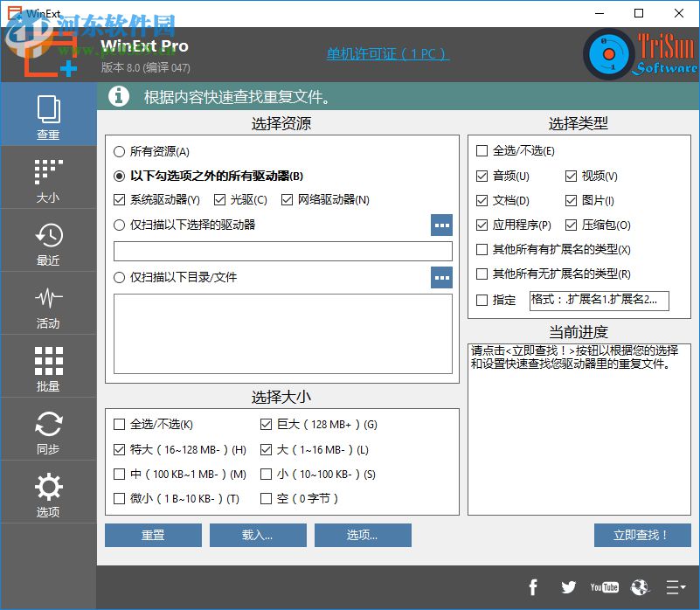Click the 立即查找！search button

642,535
